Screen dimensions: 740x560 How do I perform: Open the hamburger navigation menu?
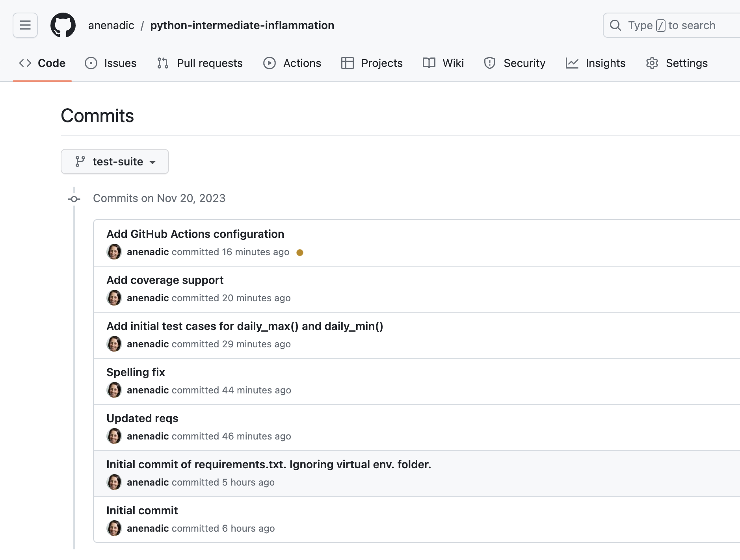(25, 25)
